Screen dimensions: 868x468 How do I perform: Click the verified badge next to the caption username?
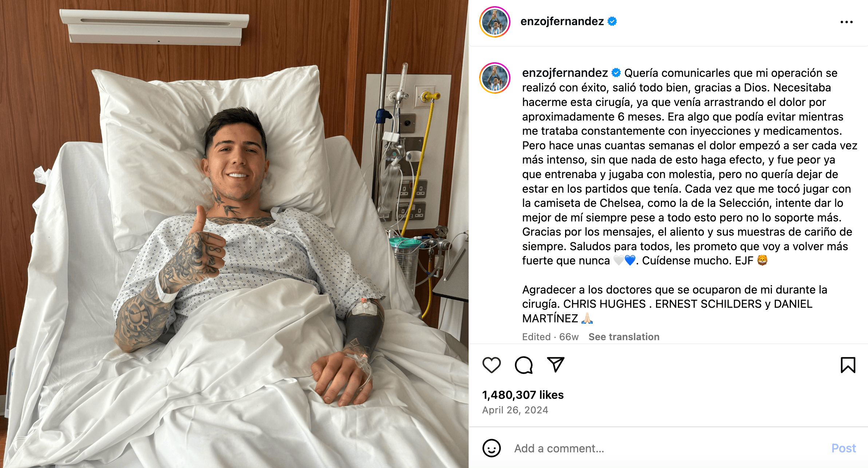pyautogui.click(x=616, y=73)
